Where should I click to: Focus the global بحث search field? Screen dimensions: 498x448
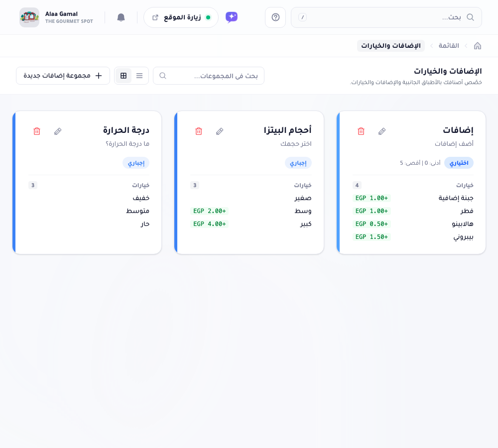(386, 17)
